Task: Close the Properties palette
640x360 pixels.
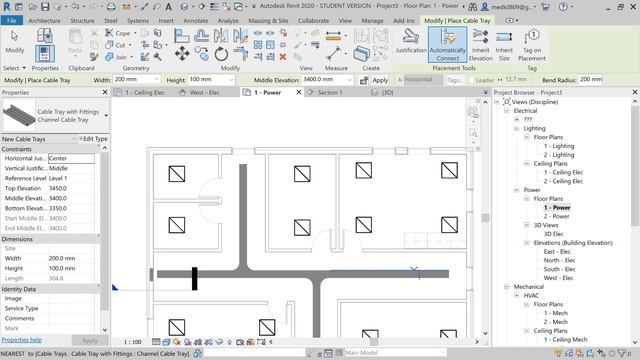Action: (105, 93)
